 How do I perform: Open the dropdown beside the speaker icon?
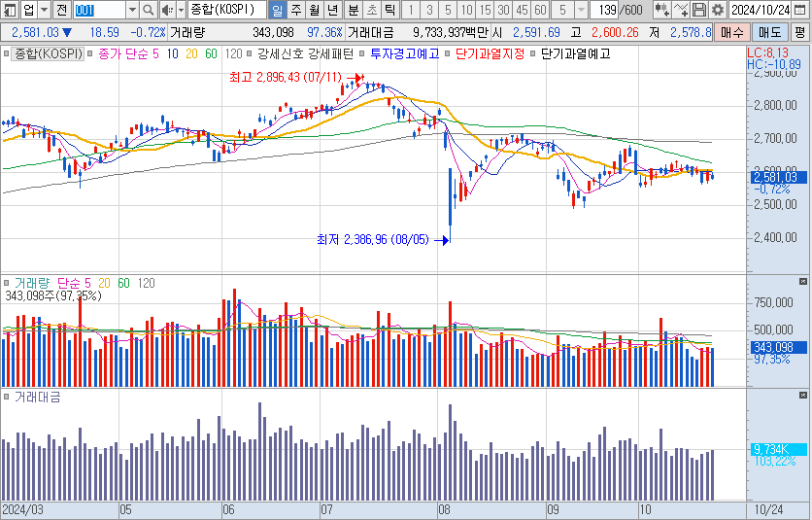click(x=182, y=10)
